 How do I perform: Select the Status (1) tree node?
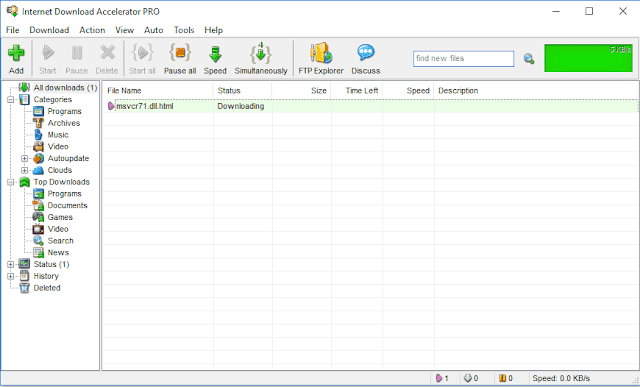51,265
